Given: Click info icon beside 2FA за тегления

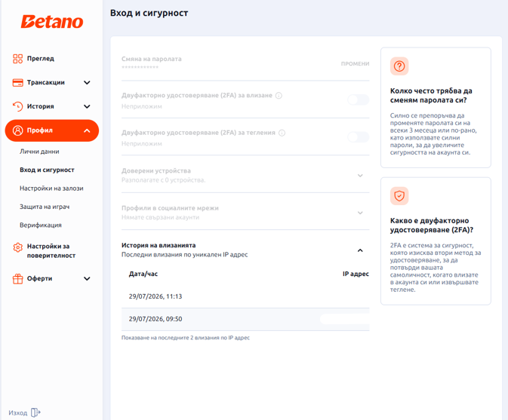Looking at the screenshot, I should (x=282, y=133).
